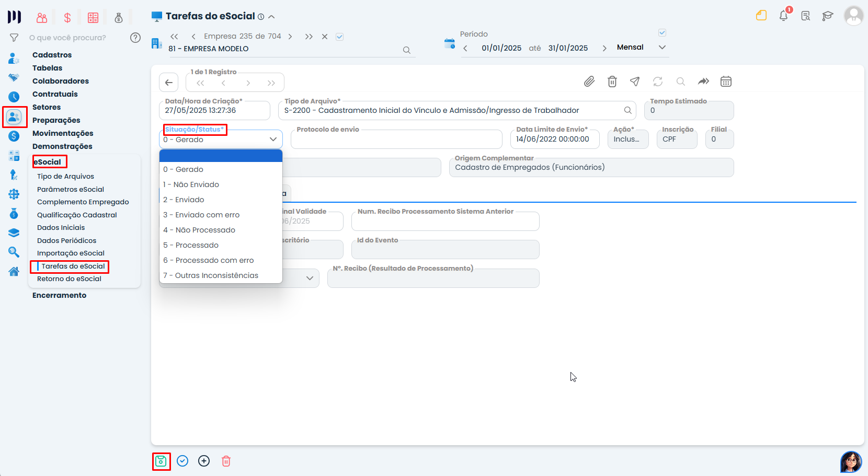Click the circled checkmark confirm icon
Viewport: 868px width, 476px height.
[182, 461]
